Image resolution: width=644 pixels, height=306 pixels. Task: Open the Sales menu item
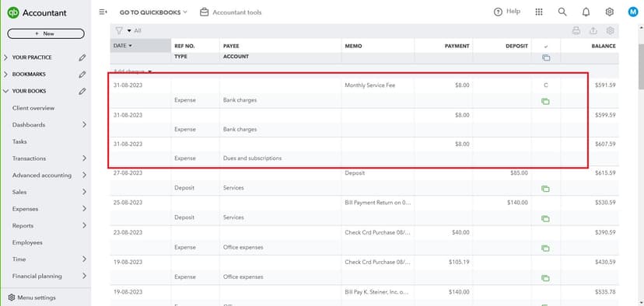[19, 192]
